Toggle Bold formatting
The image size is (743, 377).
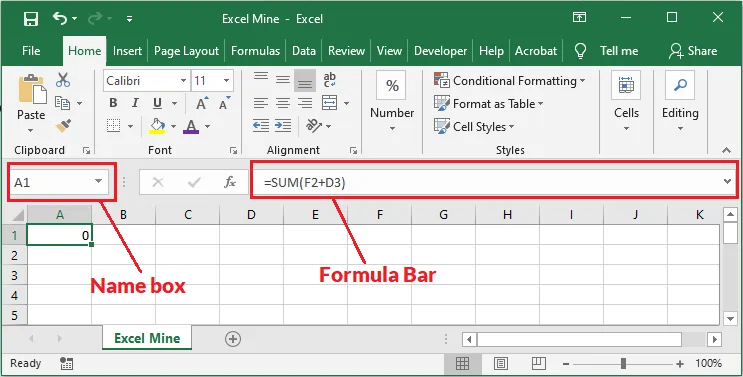[113, 103]
